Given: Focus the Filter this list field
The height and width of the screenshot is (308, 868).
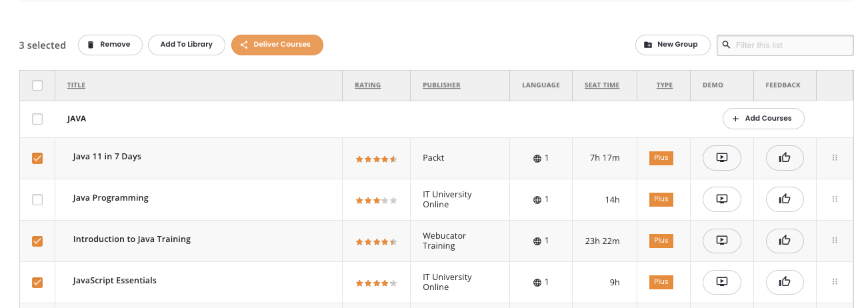Looking at the screenshot, I should coord(785,45).
